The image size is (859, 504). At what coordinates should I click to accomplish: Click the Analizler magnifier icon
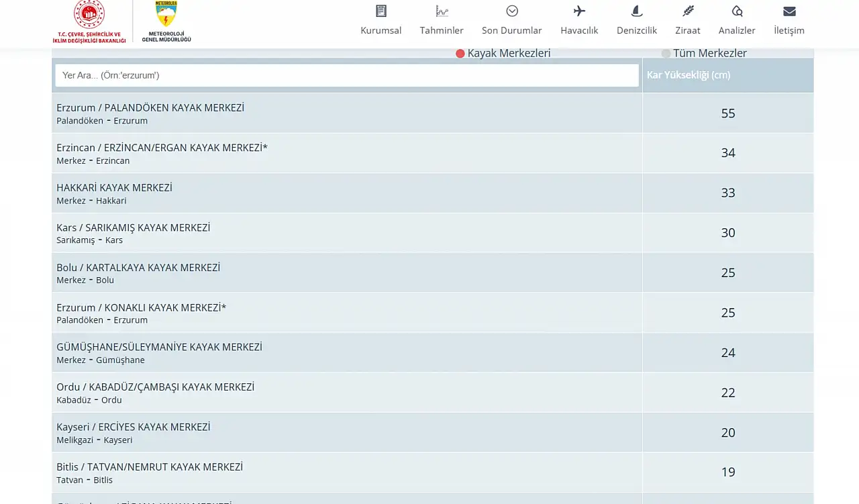(737, 11)
